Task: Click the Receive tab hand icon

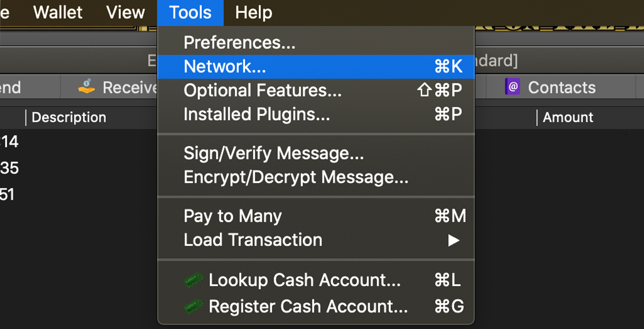Action: [87, 87]
